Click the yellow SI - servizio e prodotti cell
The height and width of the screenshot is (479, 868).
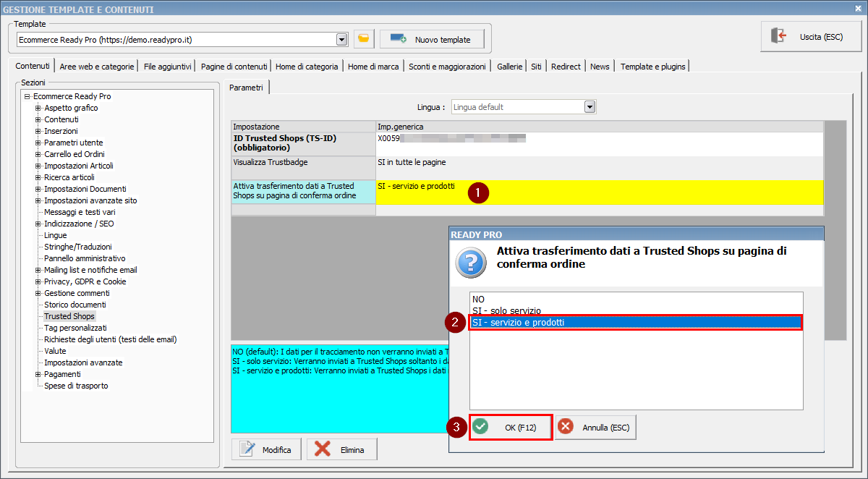point(600,192)
